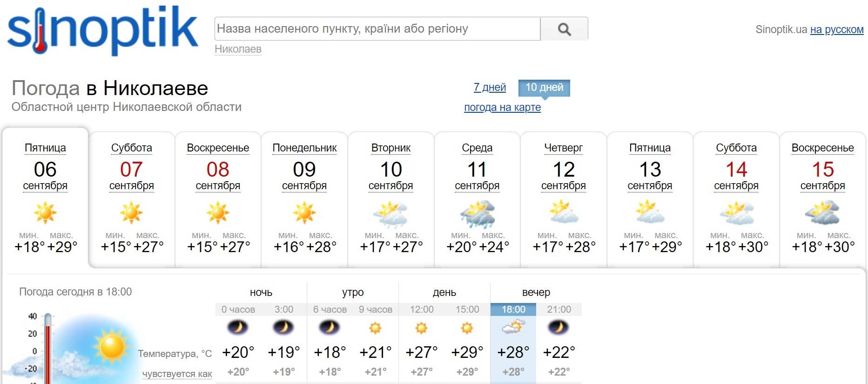Click the magnifier search icon button
The height and width of the screenshot is (384, 868).
(x=564, y=29)
